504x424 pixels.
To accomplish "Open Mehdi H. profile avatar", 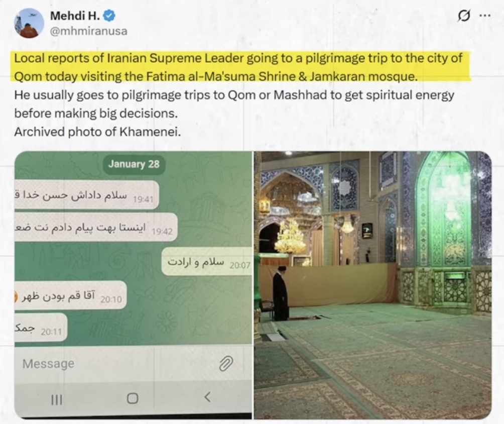I will click(29, 23).
